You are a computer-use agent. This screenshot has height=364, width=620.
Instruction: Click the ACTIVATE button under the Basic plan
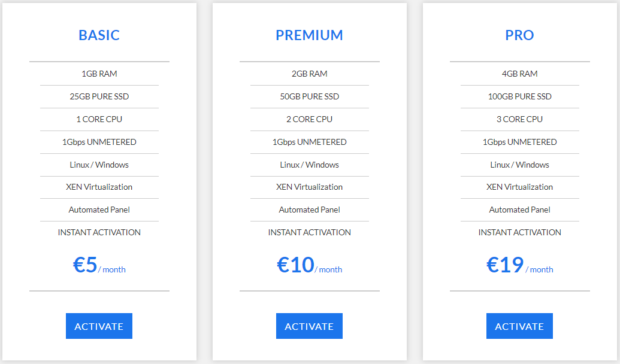(99, 326)
